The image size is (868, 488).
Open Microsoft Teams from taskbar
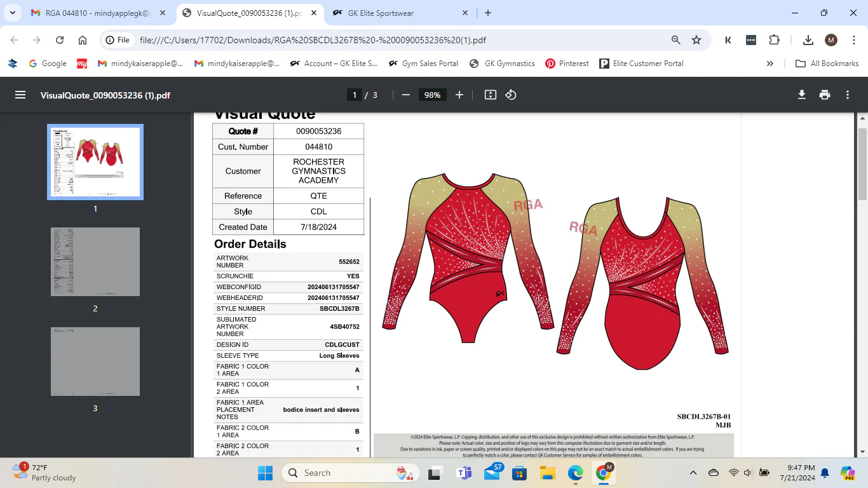coord(464,473)
